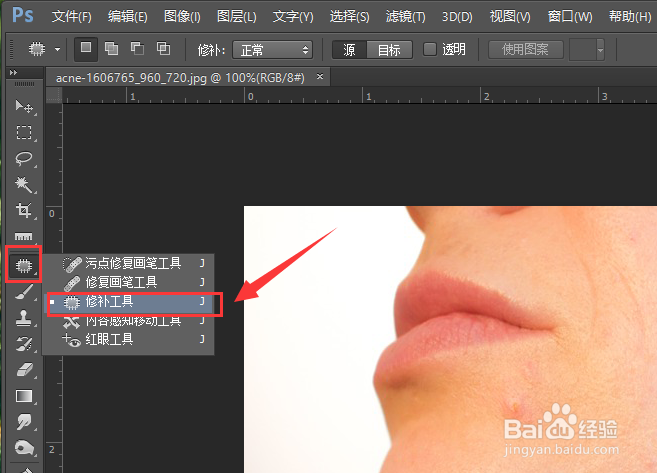
Task: Choose 污点修复画笔工具 from the flyout
Action: coord(128,263)
